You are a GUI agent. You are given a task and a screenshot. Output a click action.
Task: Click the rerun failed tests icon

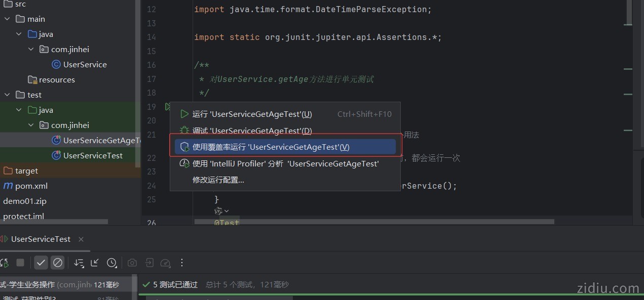pos(4,263)
